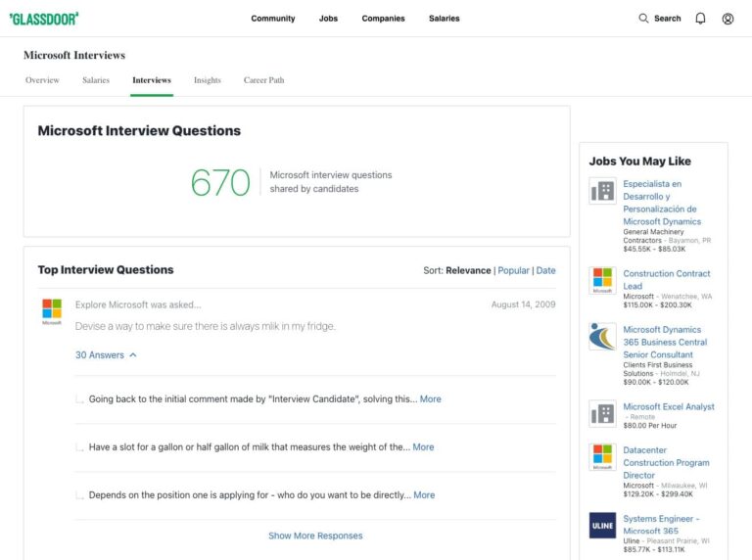Sort questions by Date
This screenshot has width=752, height=560.
tap(545, 270)
